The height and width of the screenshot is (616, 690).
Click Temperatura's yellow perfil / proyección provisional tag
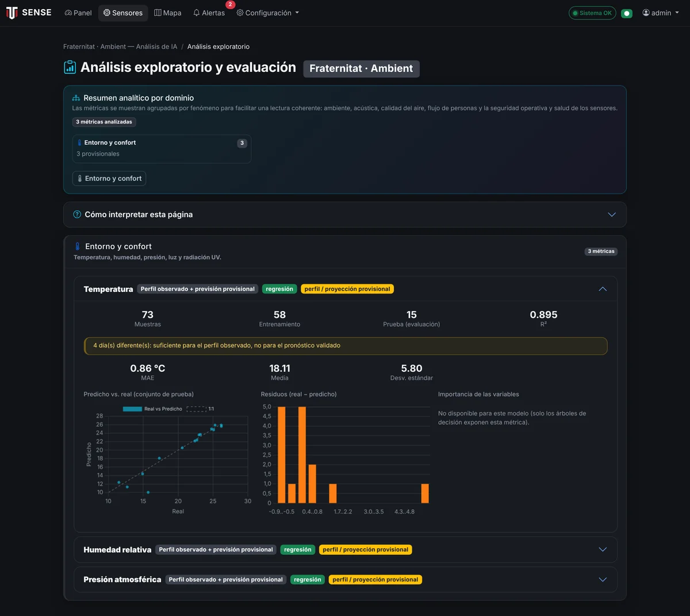(x=347, y=289)
